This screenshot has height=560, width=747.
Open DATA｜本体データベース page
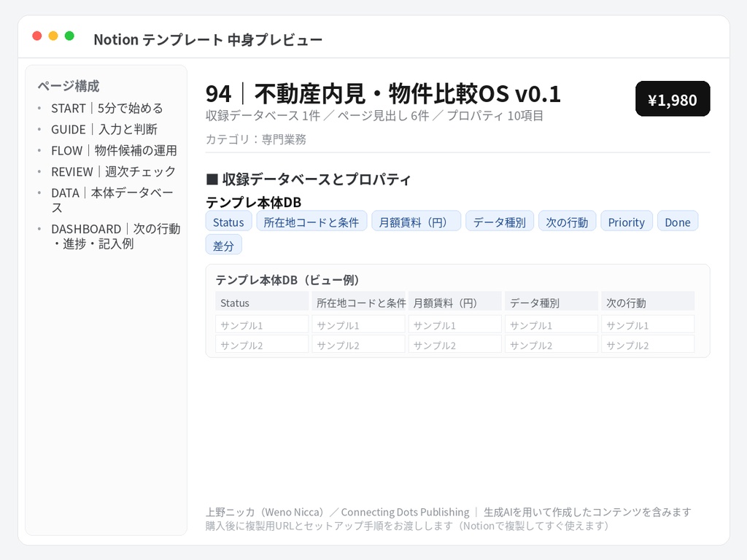tap(112, 200)
